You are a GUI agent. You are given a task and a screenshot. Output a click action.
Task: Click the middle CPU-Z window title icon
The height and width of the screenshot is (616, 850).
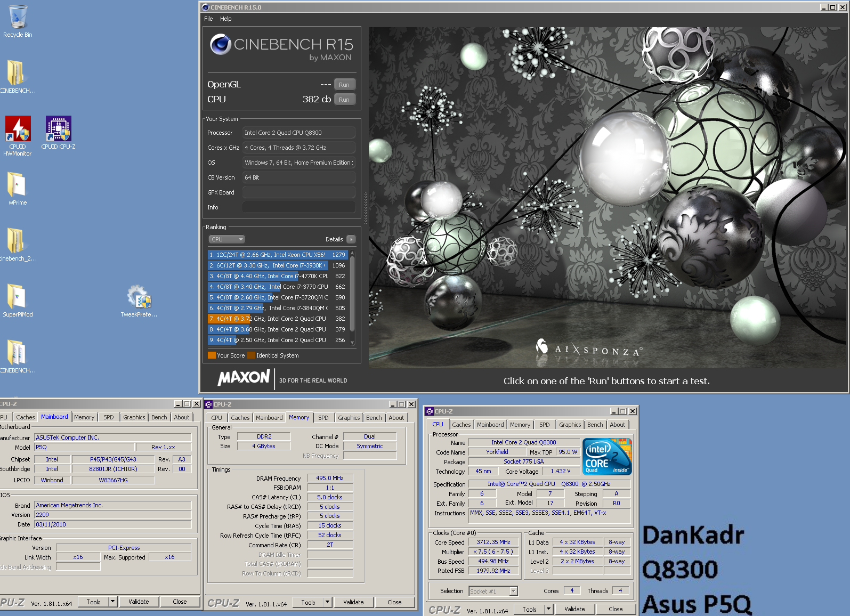pos(209,404)
